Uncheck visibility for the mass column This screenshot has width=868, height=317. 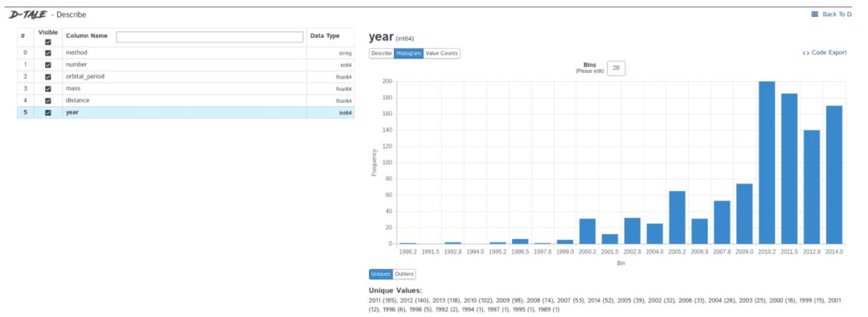[x=48, y=88]
